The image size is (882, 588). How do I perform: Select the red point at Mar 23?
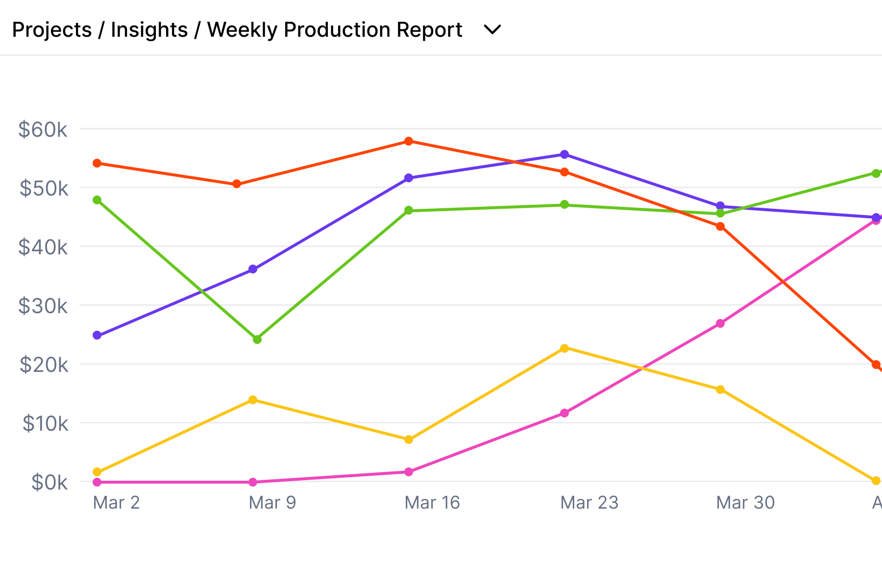click(564, 172)
